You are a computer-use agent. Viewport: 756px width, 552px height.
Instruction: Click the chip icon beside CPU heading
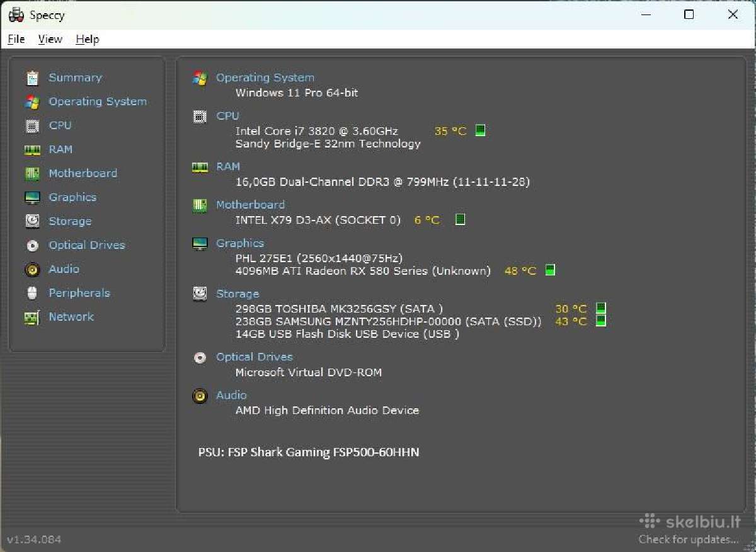coord(200,117)
